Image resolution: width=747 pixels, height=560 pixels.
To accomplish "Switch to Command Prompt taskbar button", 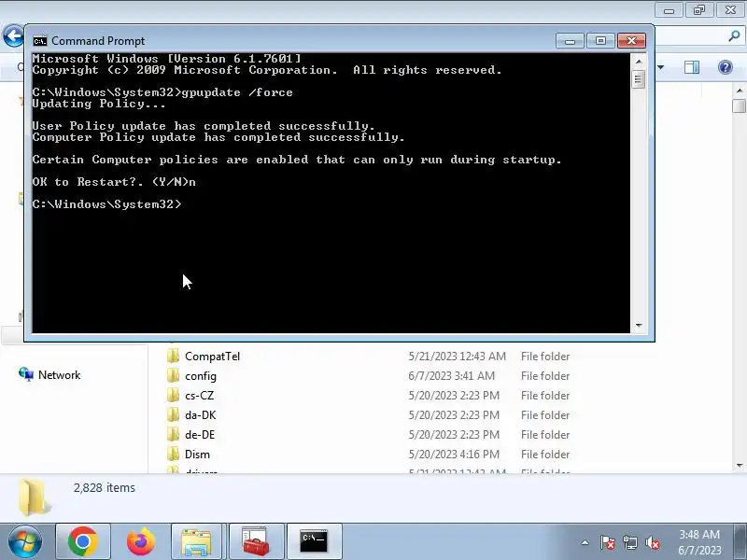I will [x=314, y=541].
